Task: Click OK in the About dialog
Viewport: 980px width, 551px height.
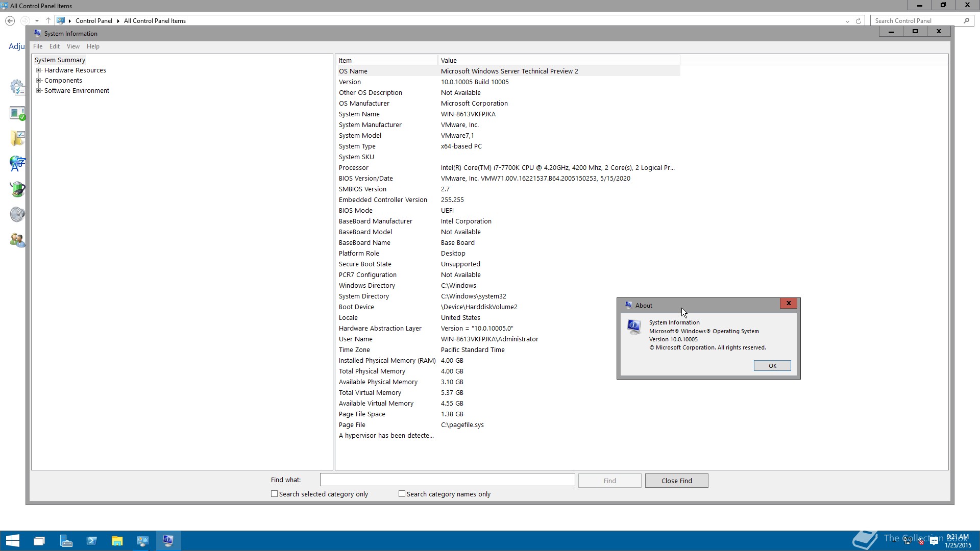Action: (772, 366)
